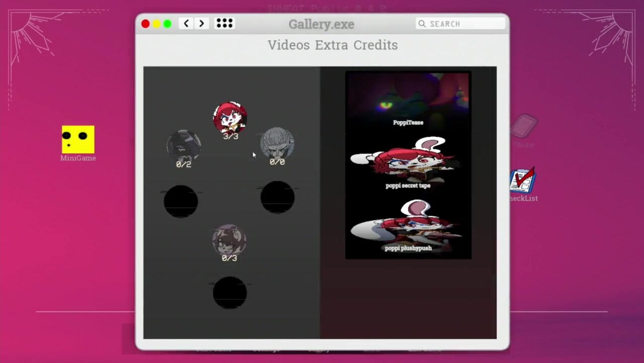This screenshot has height=363, width=644.
Task: Switch to the Videos tab
Action: coord(289,45)
